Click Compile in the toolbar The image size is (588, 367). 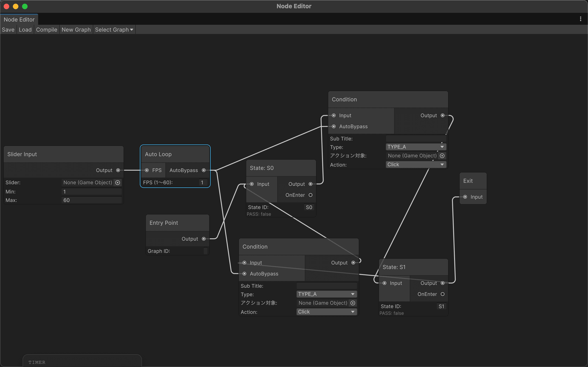click(x=47, y=30)
